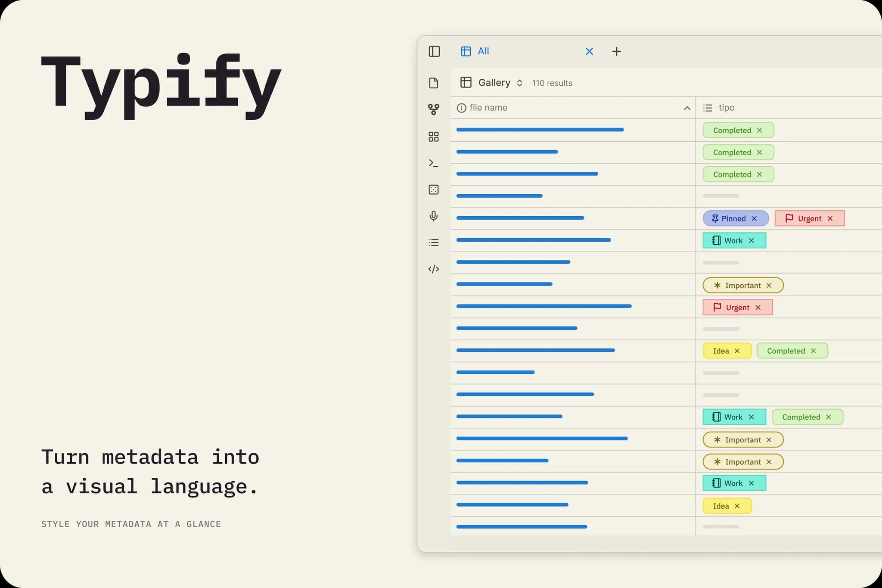Toggle the left sidebar panel icon

pyautogui.click(x=434, y=52)
